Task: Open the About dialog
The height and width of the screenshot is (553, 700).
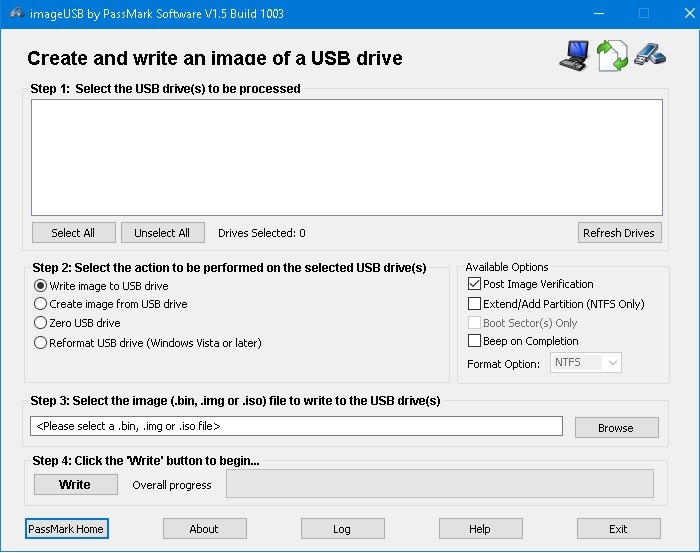Action: pyautogui.click(x=204, y=528)
